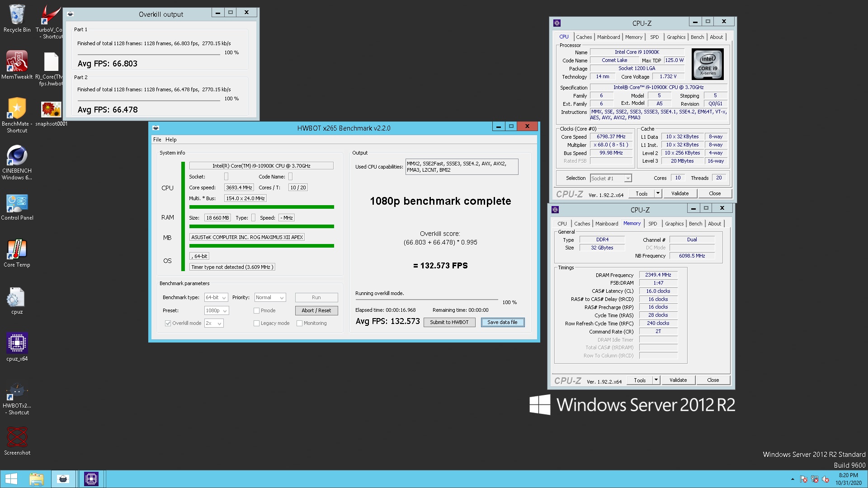Open the HWBOTx265 shortcut icon
Image resolution: width=868 pixels, height=488 pixels.
tap(17, 399)
